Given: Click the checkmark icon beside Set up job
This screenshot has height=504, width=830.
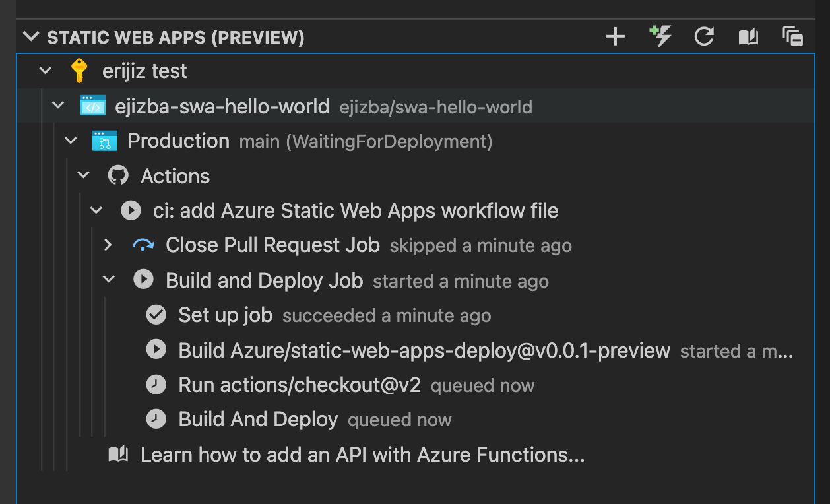Looking at the screenshot, I should point(156,315).
